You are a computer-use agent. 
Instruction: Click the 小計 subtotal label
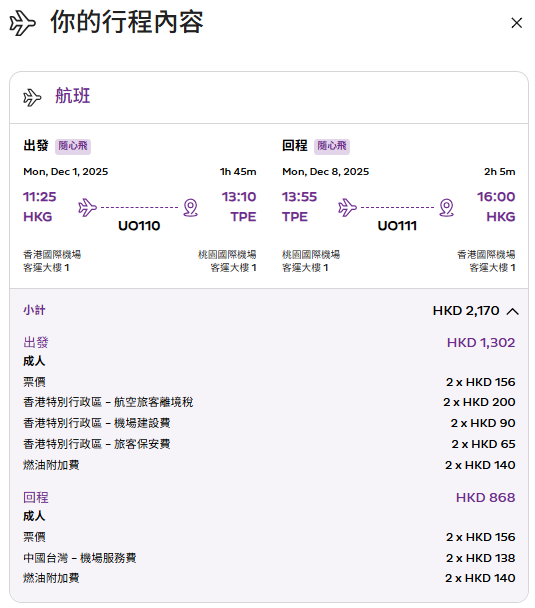tap(34, 310)
